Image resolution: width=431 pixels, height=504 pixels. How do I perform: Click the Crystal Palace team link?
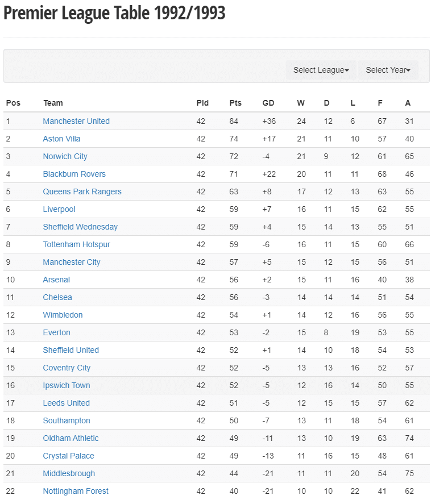[68, 456]
